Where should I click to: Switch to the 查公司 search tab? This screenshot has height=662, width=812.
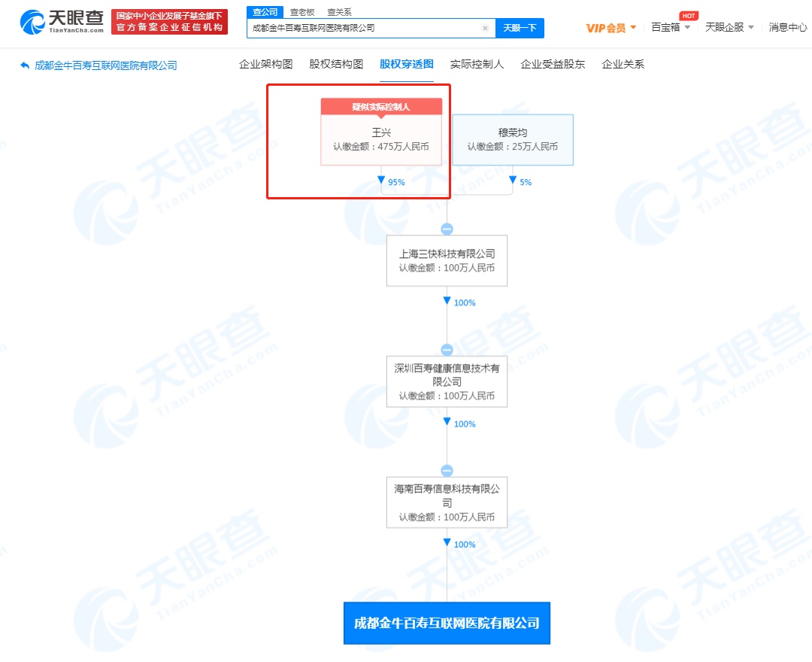pos(265,12)
